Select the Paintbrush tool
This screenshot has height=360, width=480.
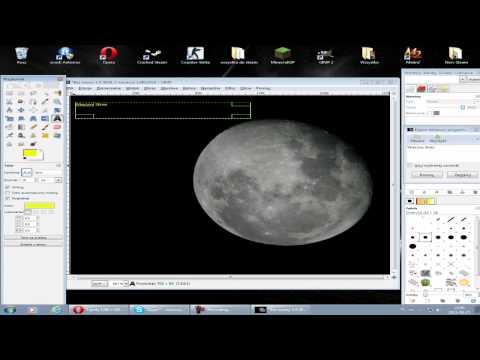[x=45, y=127]
